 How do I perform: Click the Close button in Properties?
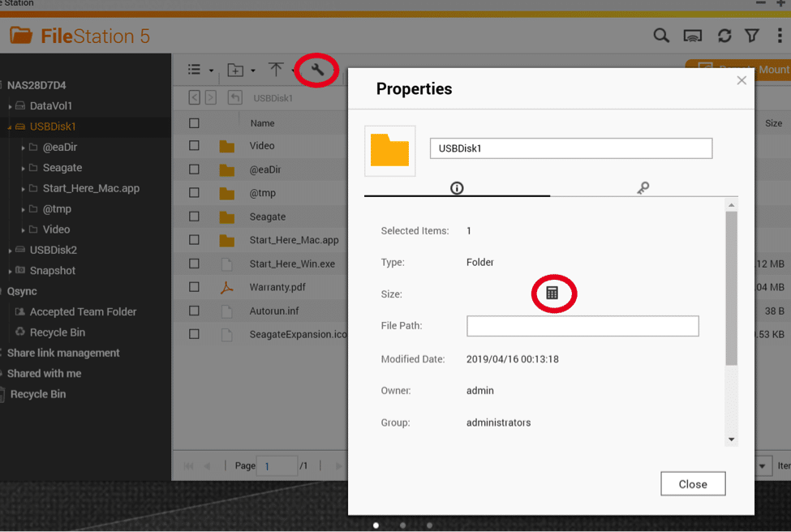pyautogui.click(x=693, y=484)
